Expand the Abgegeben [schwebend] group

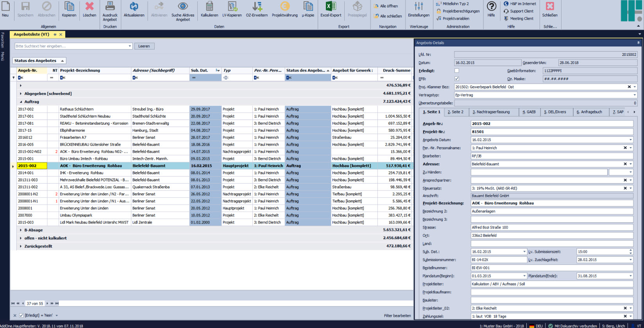21,94
